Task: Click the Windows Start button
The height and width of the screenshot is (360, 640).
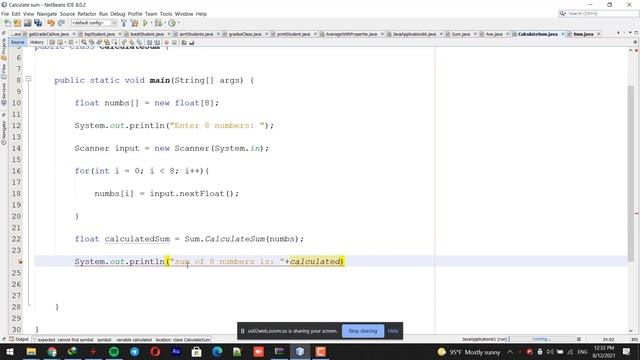Action: (x=10, y=351)
